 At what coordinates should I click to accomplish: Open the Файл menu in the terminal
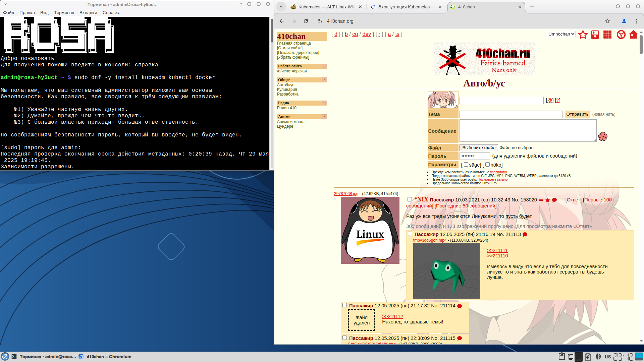9,13
